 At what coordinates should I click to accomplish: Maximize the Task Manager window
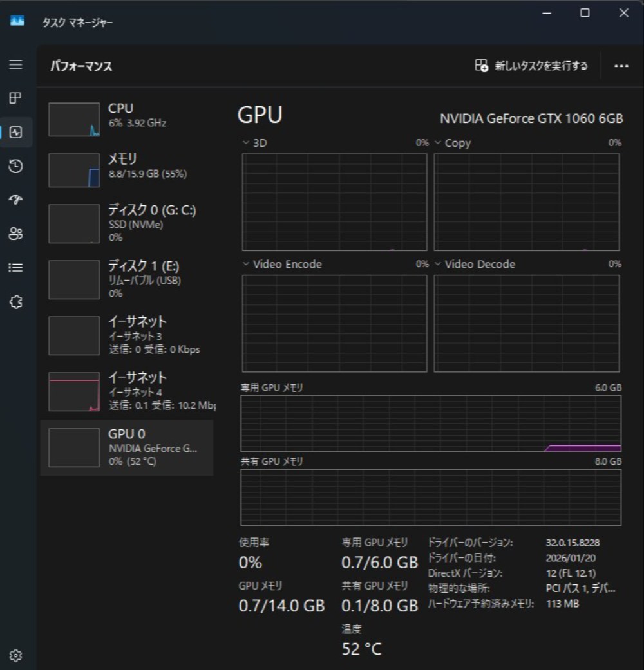[585, 14]
